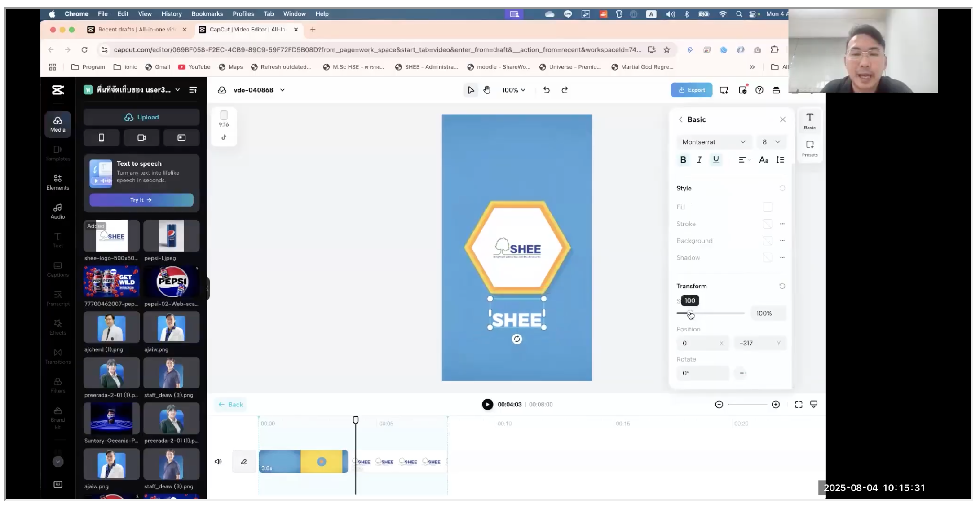Expand the 100% canvas zoom dropdown

513,90
